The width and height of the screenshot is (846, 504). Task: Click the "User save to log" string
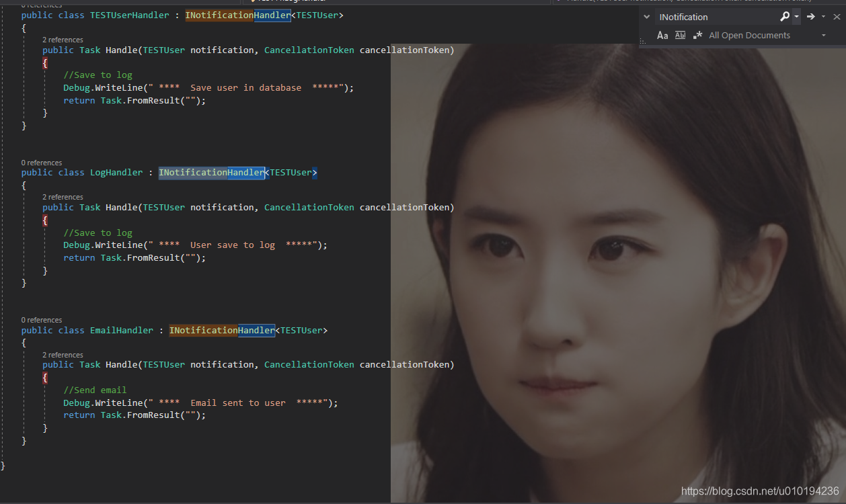pyautogui.click(x=233, y=245)
